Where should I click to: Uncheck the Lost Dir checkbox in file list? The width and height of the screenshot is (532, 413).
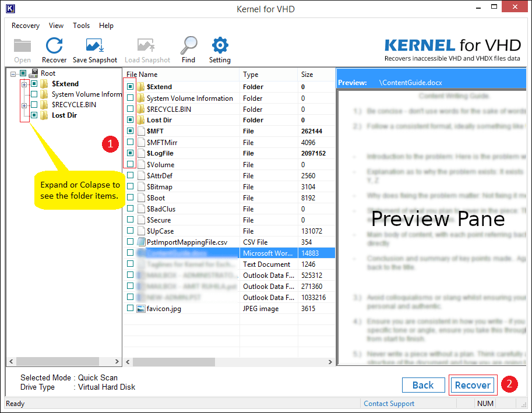coord(131,119)
